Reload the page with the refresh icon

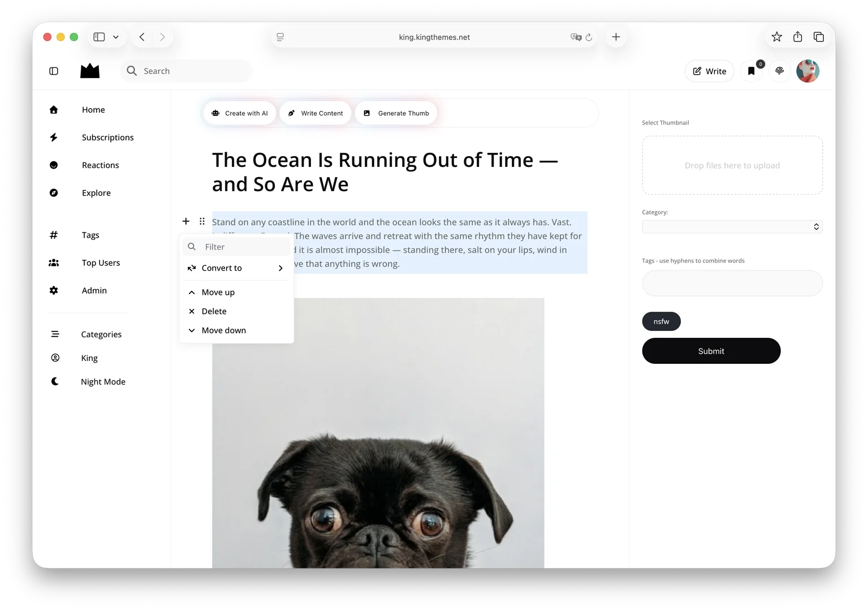pyautogui.click(x=589, y=37)
